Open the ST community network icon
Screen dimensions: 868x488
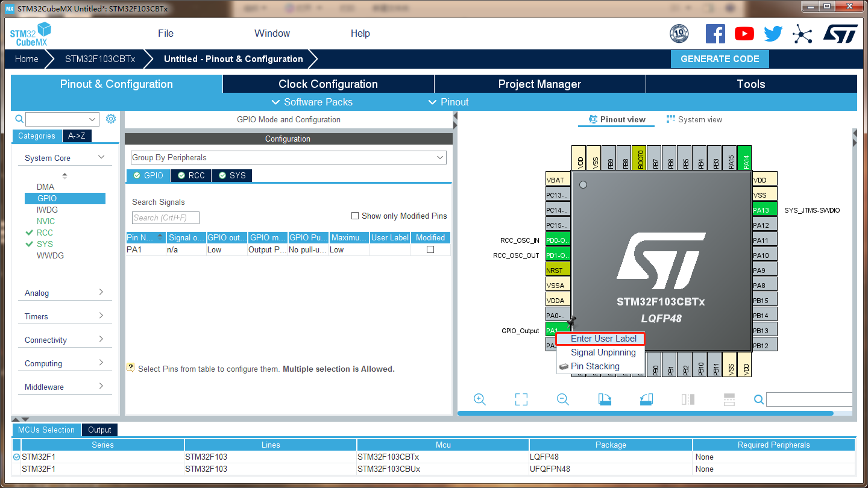[802, 34]
